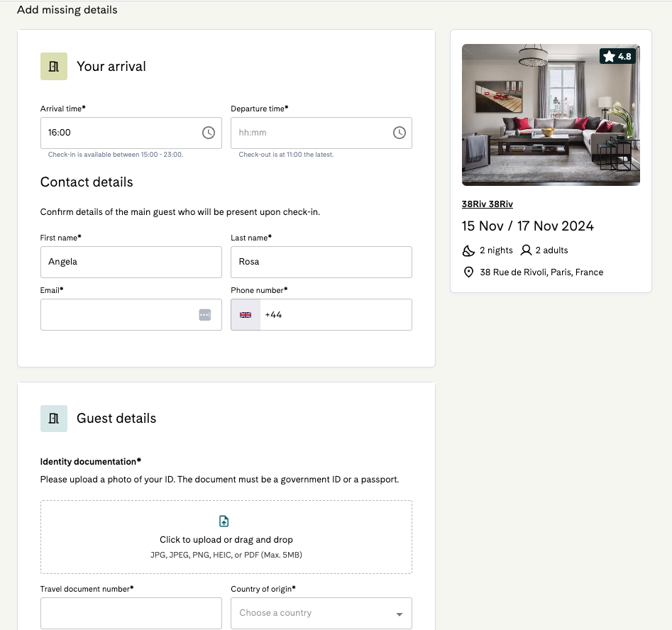The height and width of the screenshot is (630, 672).
Task: Click the Add missing details heading
Action: (67, 10)
